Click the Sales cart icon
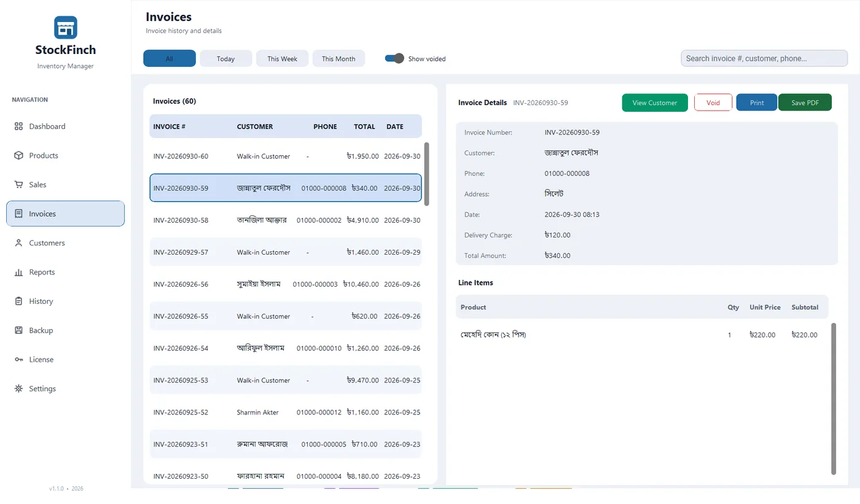This screenshot has width=860, height=504. coord(18,185)
